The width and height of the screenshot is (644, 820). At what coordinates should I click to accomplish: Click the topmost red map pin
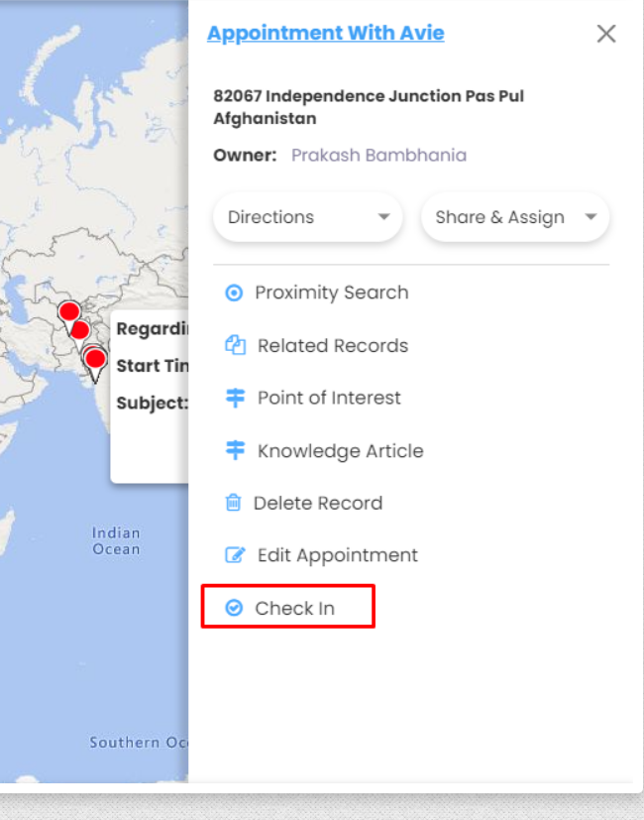point(68,312)
